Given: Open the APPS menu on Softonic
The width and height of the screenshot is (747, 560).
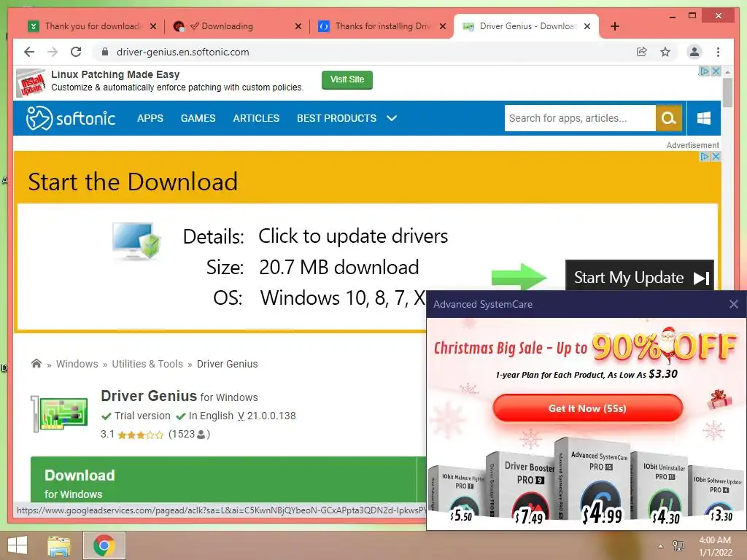Looking at the screenshot, I should point(150,118).
